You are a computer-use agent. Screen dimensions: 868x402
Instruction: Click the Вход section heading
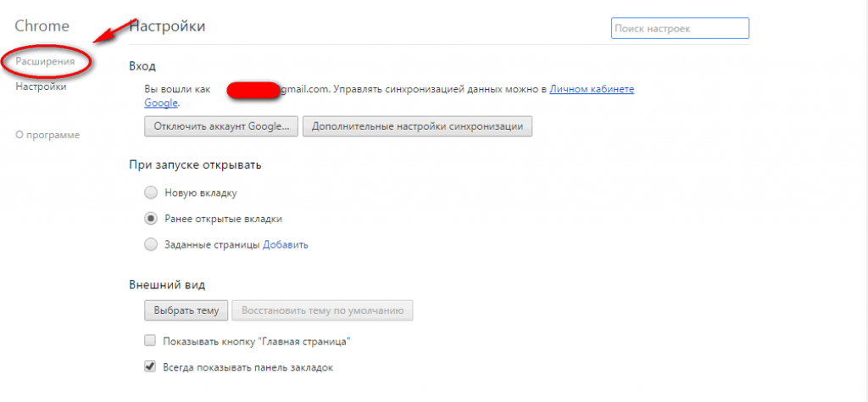[x=142, y=66]
